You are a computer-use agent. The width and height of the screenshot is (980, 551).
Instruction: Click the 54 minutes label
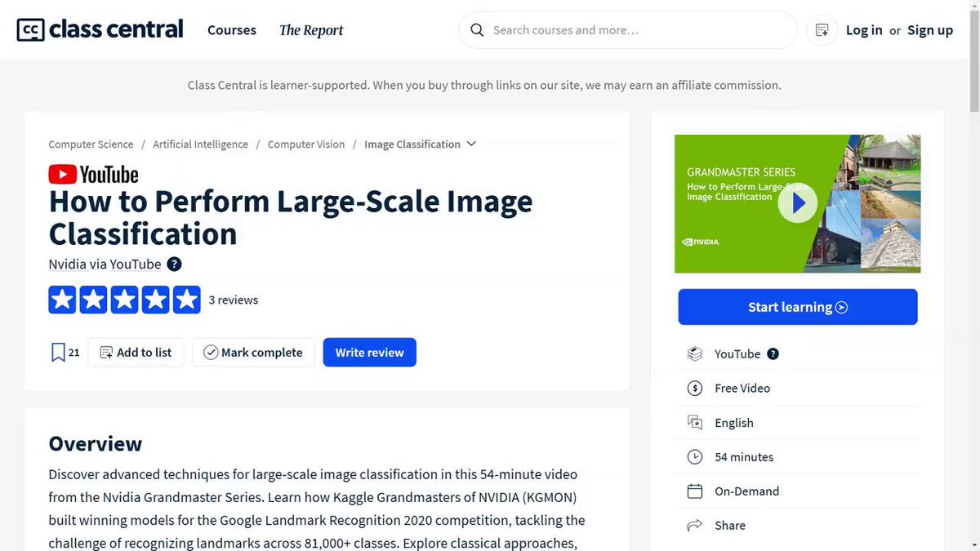[x=744, y=457]
